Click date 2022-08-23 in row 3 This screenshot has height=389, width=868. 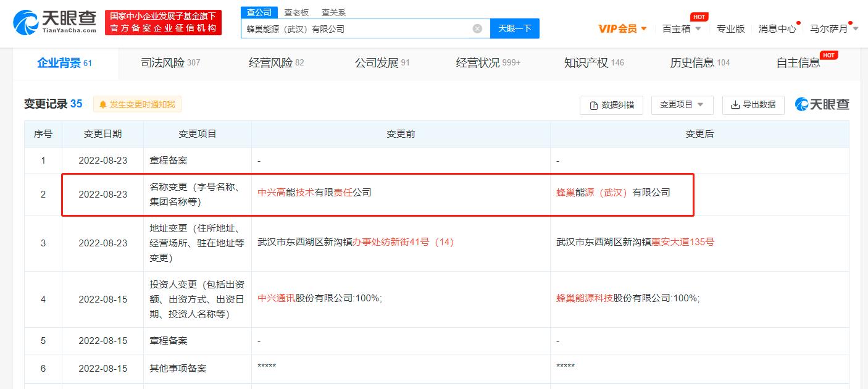point(103,243)
